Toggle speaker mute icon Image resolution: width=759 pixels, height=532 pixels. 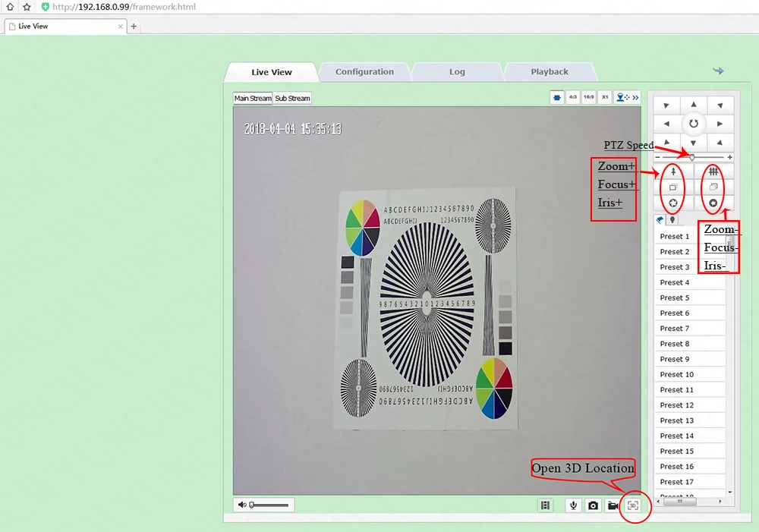point(242,505)
